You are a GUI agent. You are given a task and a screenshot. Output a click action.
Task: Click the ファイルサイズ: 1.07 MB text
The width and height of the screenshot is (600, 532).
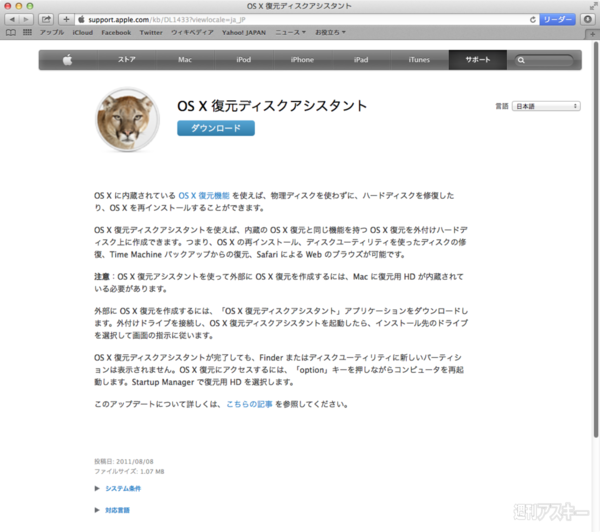pyautogui.click(x=129, y=472)
